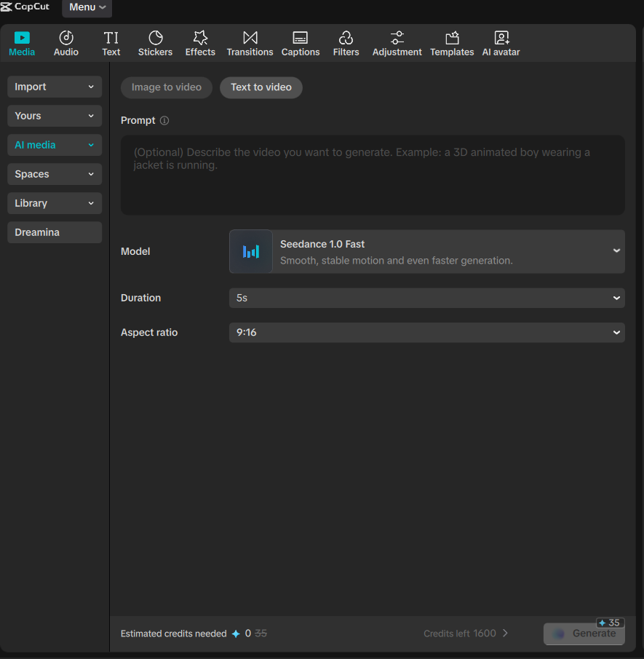The image size is (644, 659).
Task: Switch to Image to video tab
Action: [x=167, y=87]
